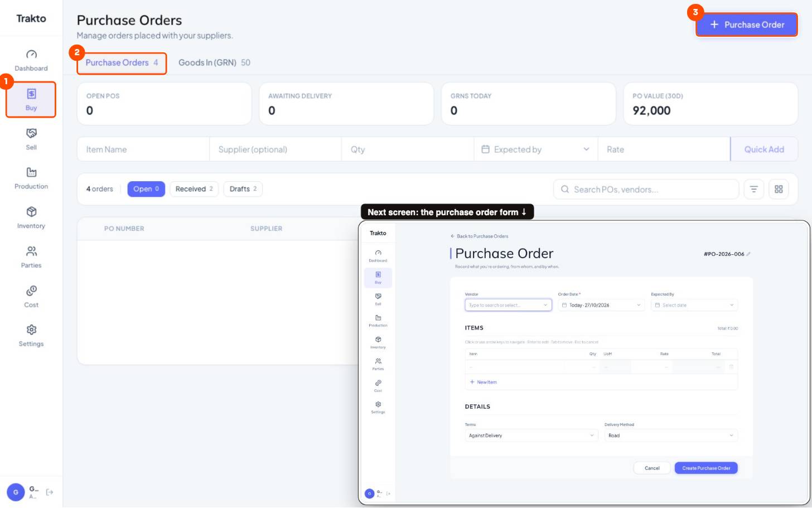The width and height of the screenshot is (812, 508).
Task: Open the Cost section in main sidebar
Action: pyautogui.click(x=31, y=297)
